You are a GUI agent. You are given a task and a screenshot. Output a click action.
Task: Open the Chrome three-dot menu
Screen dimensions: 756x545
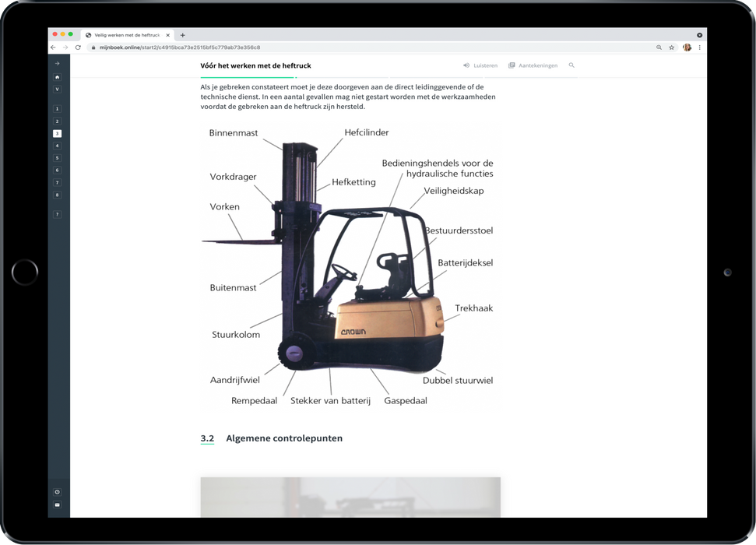tap(699, 47)
